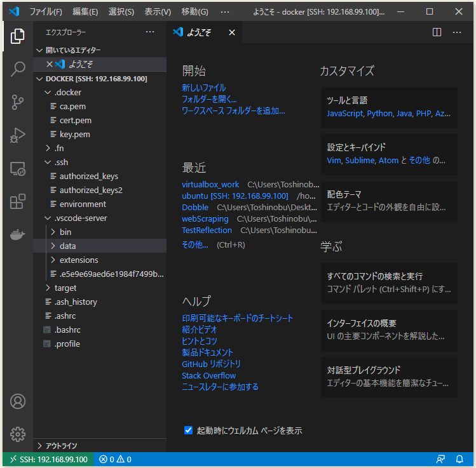Close ようこそ in open editors list

pos(49,64)
